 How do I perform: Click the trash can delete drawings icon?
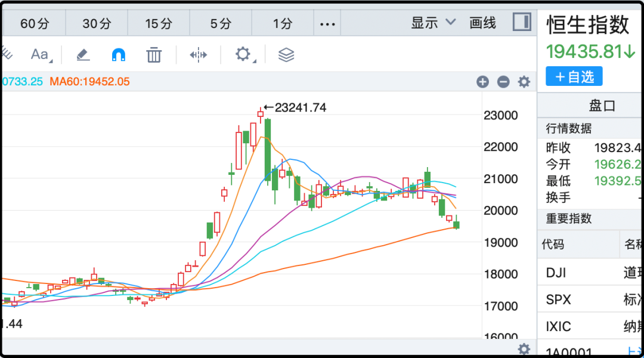point(154,55)
